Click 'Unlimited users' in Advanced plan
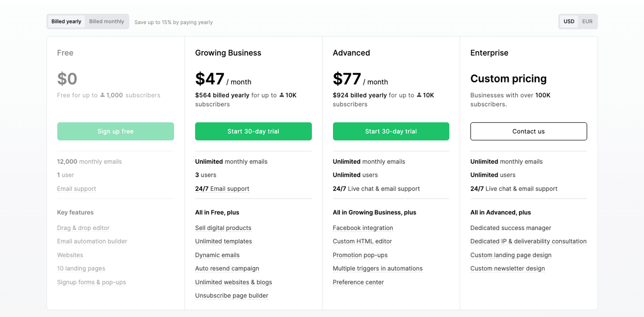The width and height of the screenshot is (644, 317). pos(355,175)
